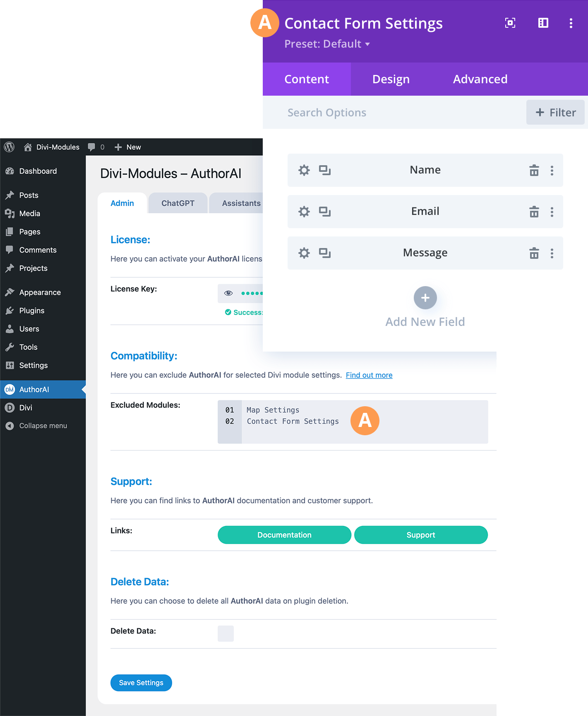Switch to the Advanced tab
This screenshot has width=588, height=716.
point(480,79)
